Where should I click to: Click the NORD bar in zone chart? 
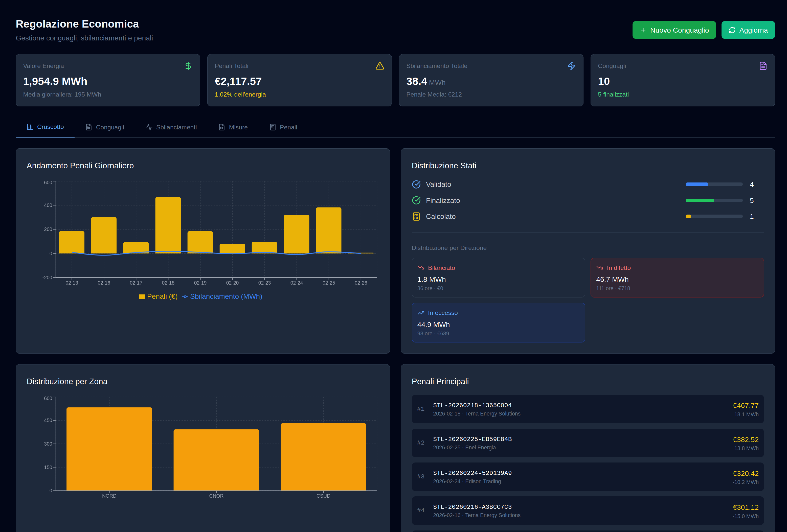coord(109,449)
